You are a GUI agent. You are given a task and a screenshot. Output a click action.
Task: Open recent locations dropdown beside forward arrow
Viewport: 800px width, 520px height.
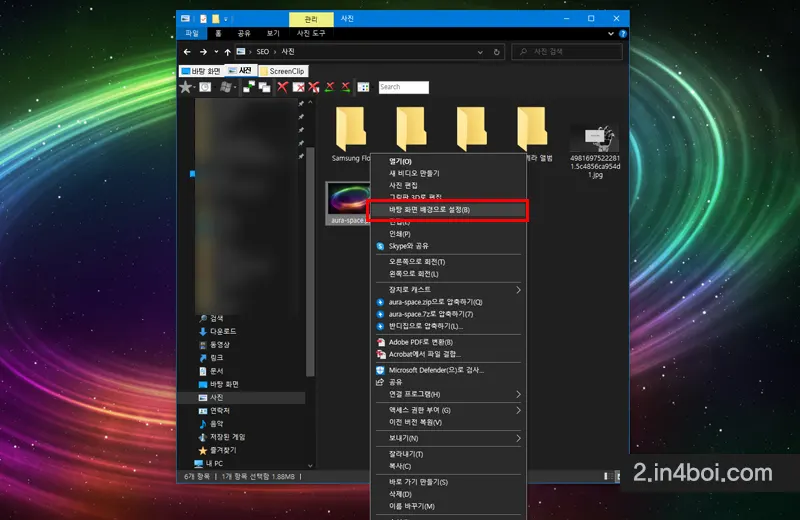pos(216,52)
